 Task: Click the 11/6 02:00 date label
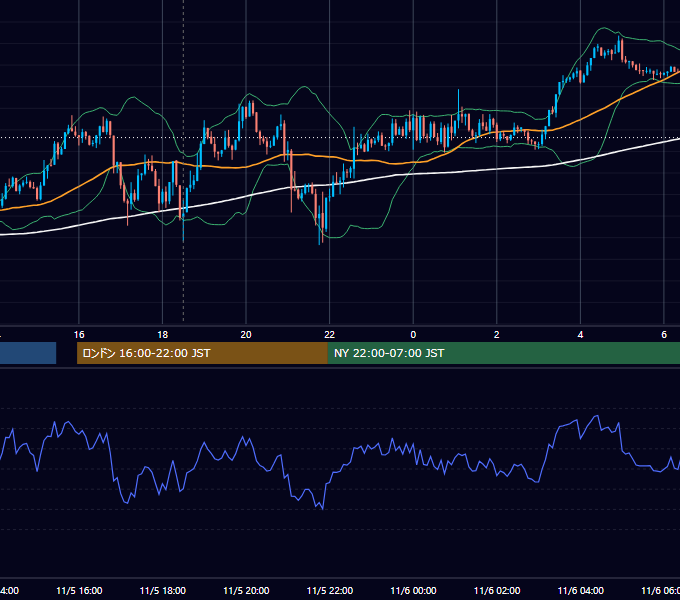click(x=497, y=590)
